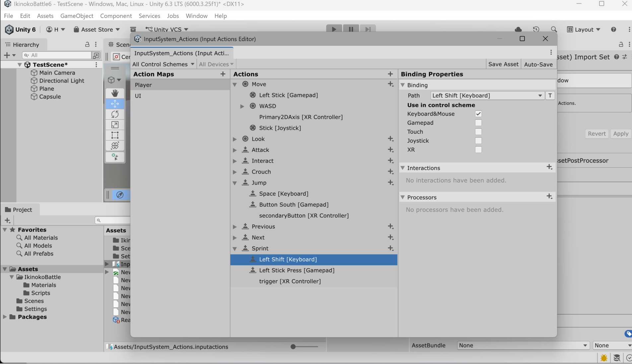Uncheck the Keyboard&Mouse control scheme
The width and height of the screenshot is (632, 364).
point(478,114)
